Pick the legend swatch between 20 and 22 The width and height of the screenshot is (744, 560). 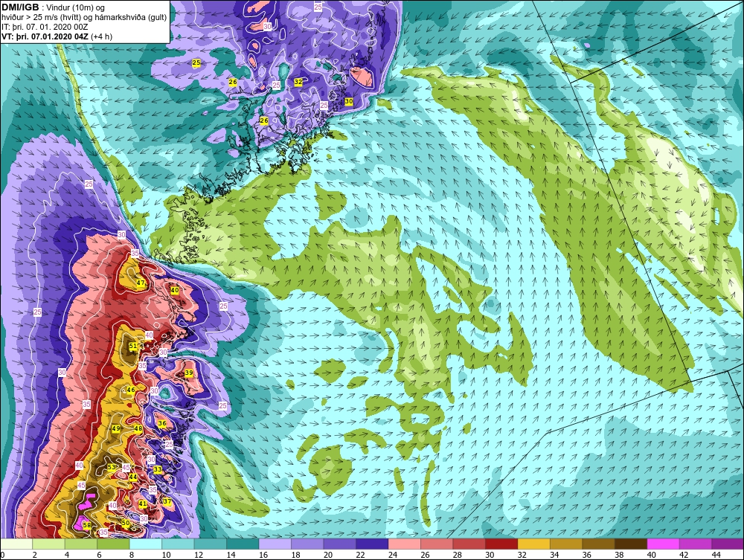[340, 544]
